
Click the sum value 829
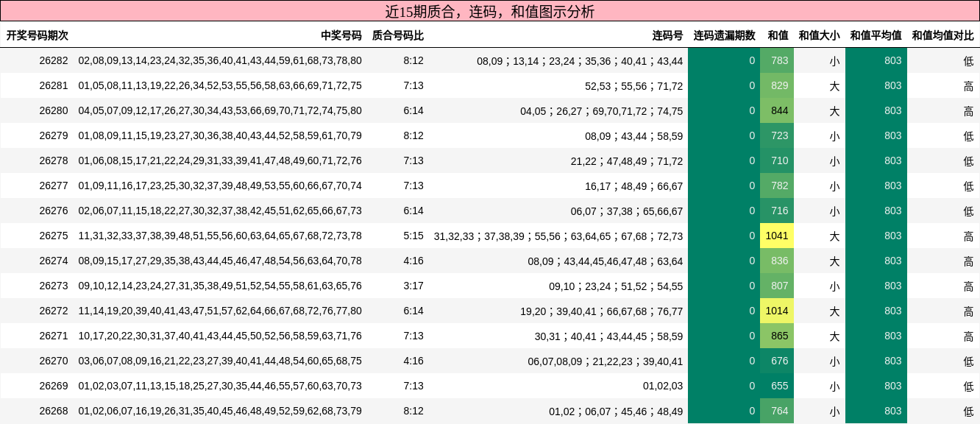(777, 85)
